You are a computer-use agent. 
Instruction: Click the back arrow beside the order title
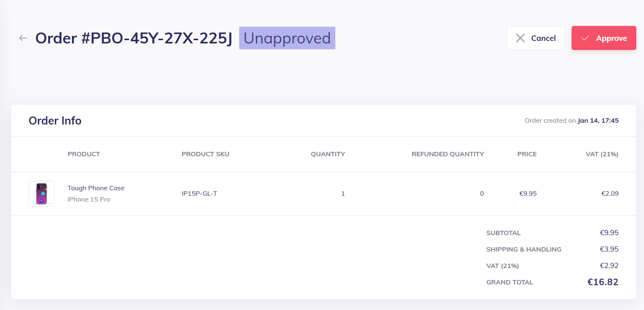[23, 38]
